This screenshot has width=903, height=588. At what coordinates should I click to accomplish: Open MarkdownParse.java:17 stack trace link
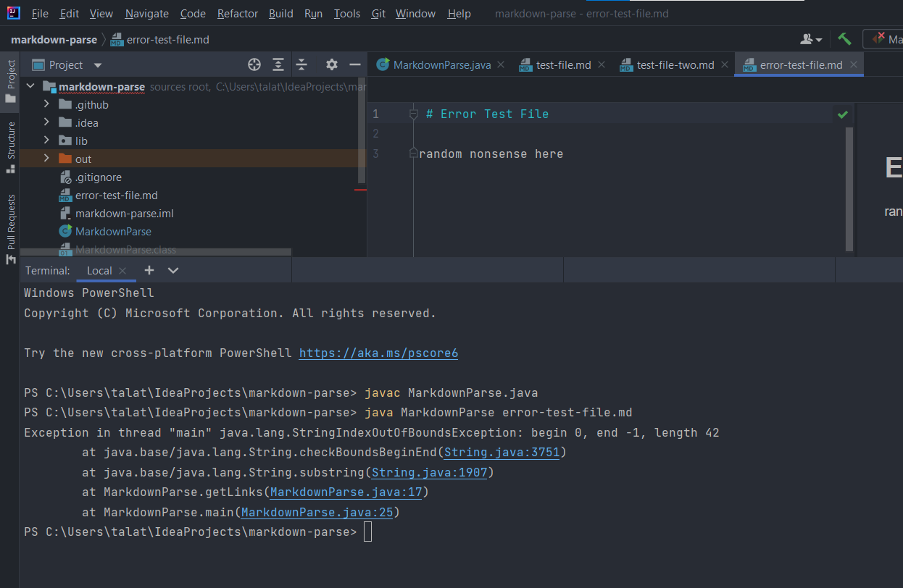(x=346, y=492)
